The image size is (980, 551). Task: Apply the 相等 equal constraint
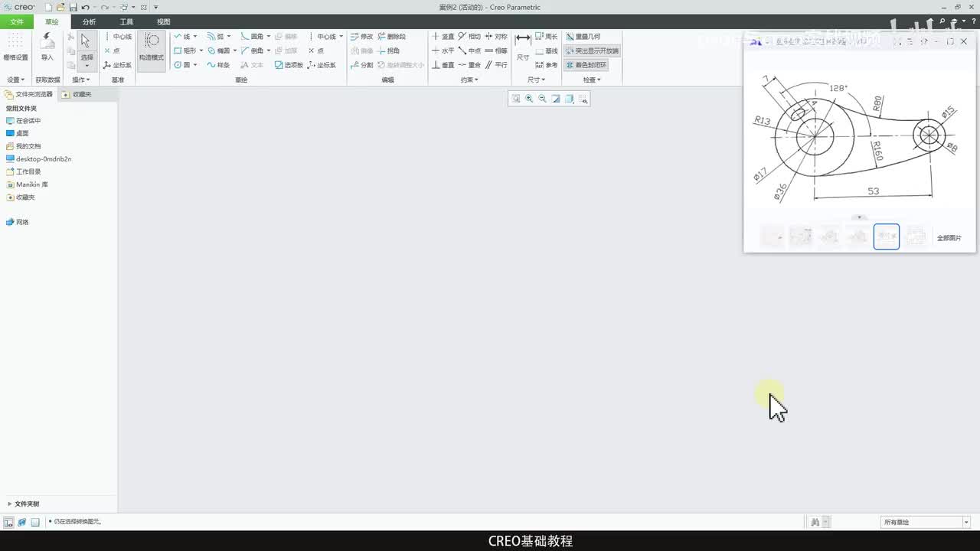click(x=496, y=51)
